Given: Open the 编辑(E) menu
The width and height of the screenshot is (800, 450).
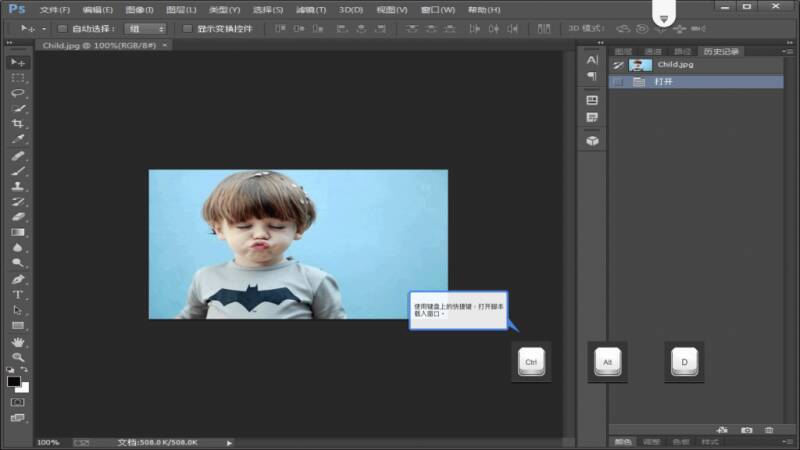Looking at the screenshot, I should tap(97, 10).
